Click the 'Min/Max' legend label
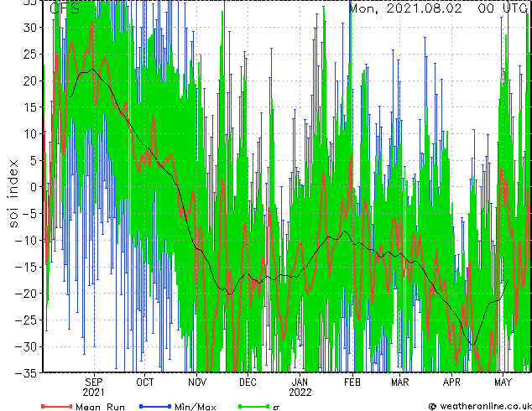This screenshot has height=411, width=532. pos(196,407)
